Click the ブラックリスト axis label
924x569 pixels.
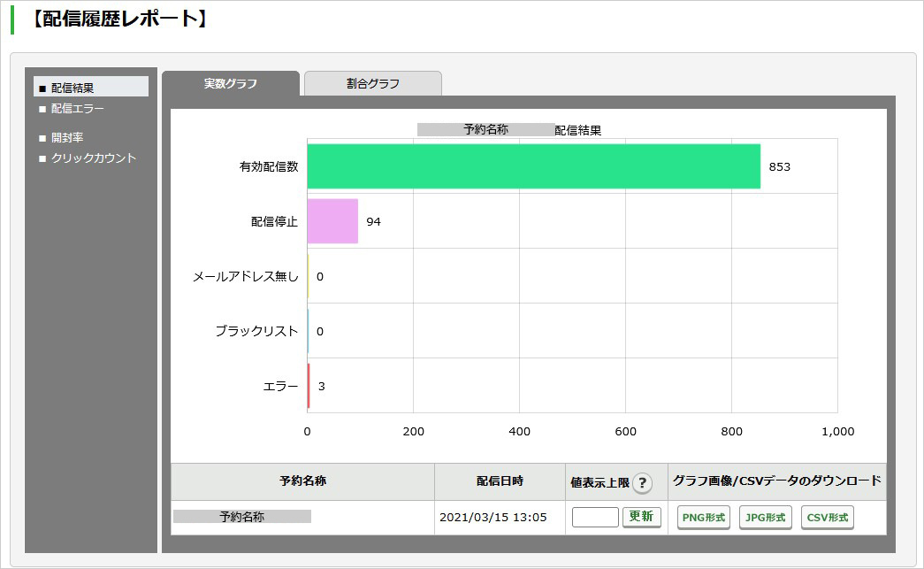coord(256,331)
